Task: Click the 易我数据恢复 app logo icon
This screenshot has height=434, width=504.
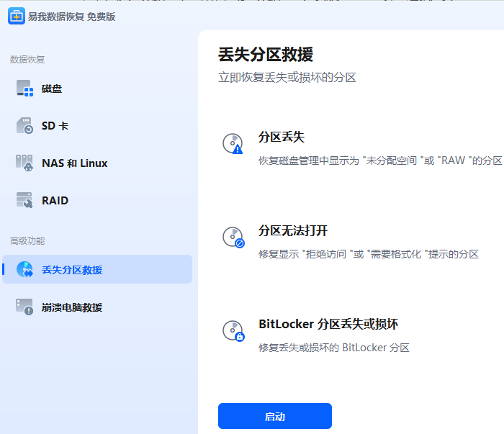Action: click(x=17, y=16)
